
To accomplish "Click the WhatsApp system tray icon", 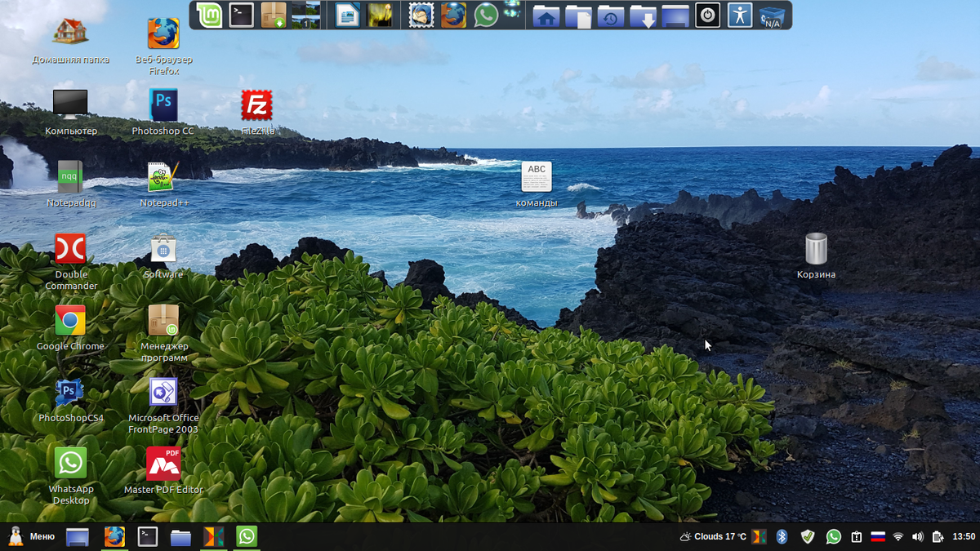I will pyautogui.click(x=833, y=536).
